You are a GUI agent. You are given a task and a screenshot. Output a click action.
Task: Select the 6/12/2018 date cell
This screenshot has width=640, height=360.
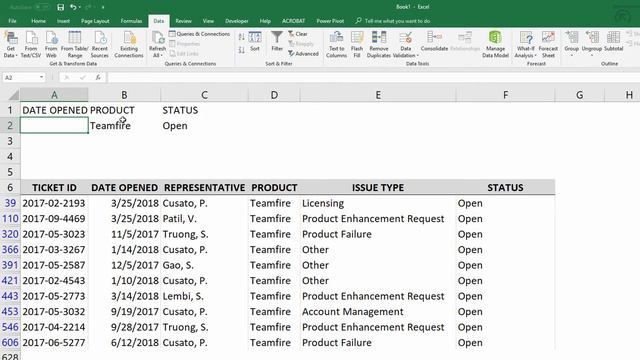[x=124, y=342]
